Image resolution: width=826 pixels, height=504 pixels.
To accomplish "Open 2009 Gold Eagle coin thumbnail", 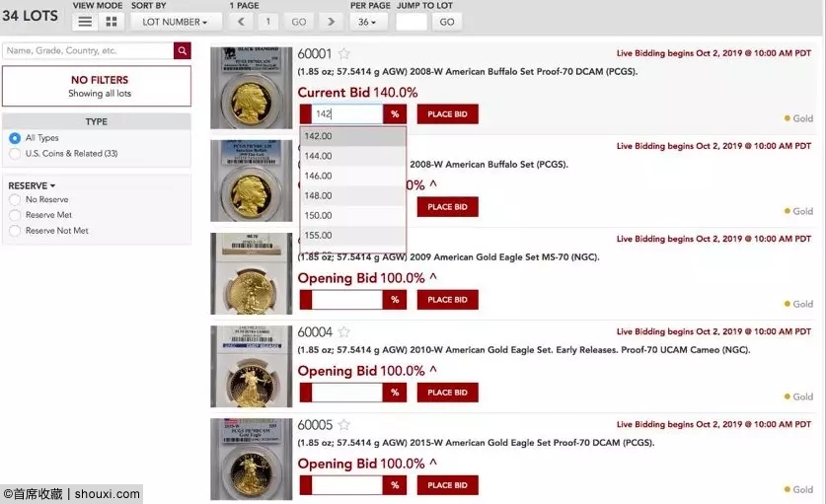I will (x=252, y=273).
